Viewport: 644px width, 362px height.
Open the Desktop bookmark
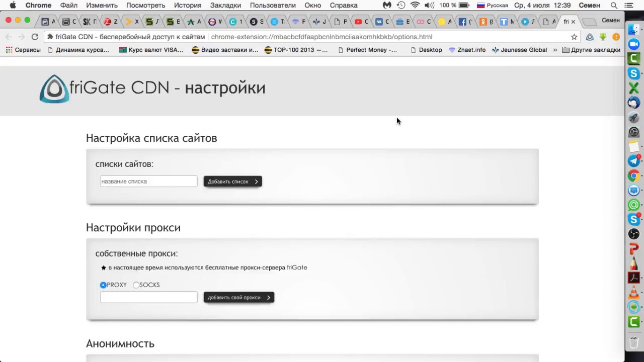tap(426, 50)
